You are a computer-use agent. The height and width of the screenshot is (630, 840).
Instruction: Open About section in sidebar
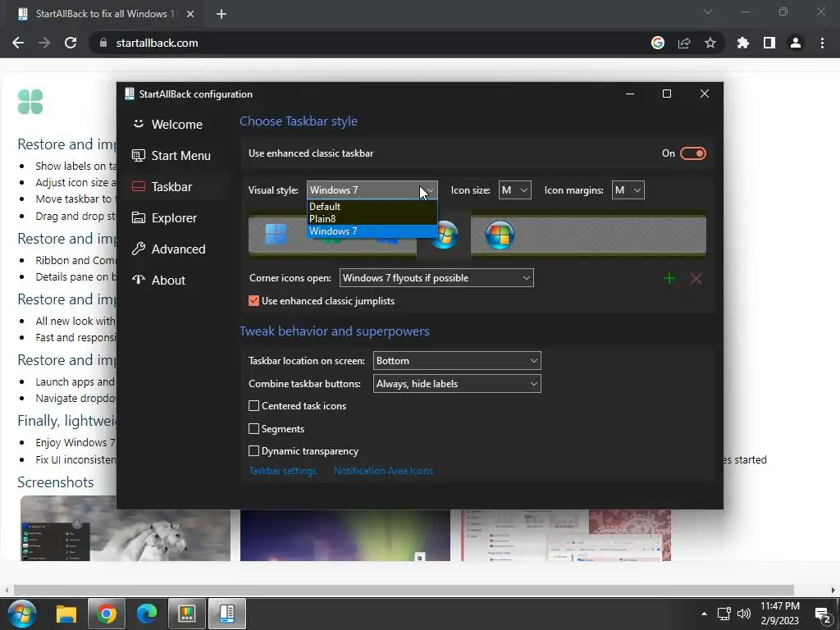(177, 281)
